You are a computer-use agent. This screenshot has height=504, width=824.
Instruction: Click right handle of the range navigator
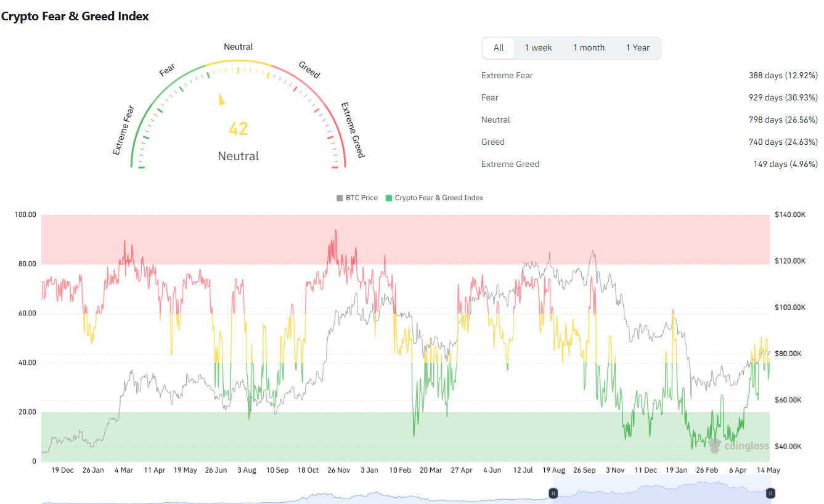pos(770,493)
